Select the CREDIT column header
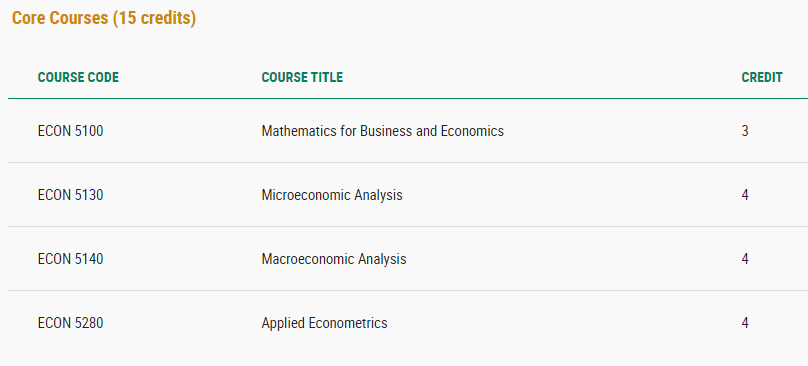 tap(762, 77)
